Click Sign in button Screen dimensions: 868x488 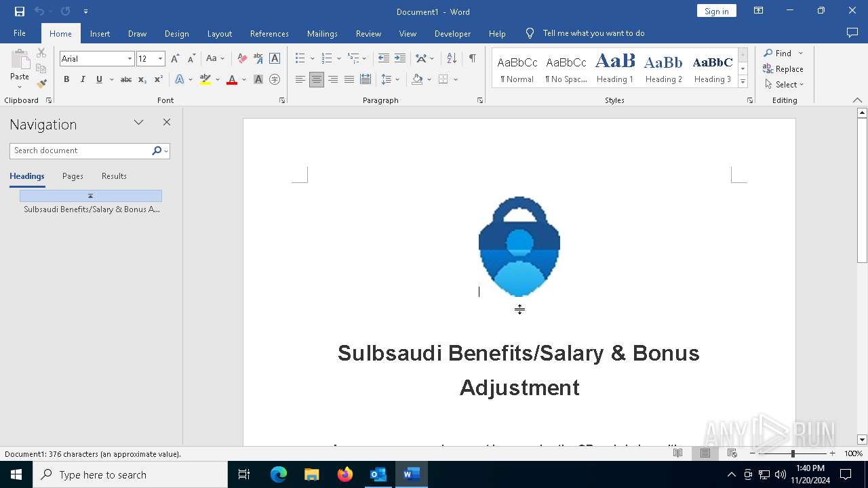click(x=716, y=11)
